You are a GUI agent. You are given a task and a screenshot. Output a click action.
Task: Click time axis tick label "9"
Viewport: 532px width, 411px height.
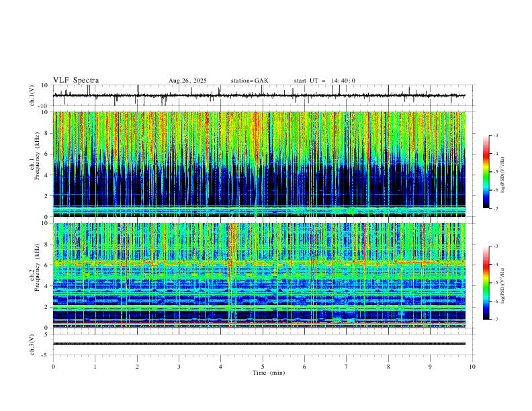point(430,367)
